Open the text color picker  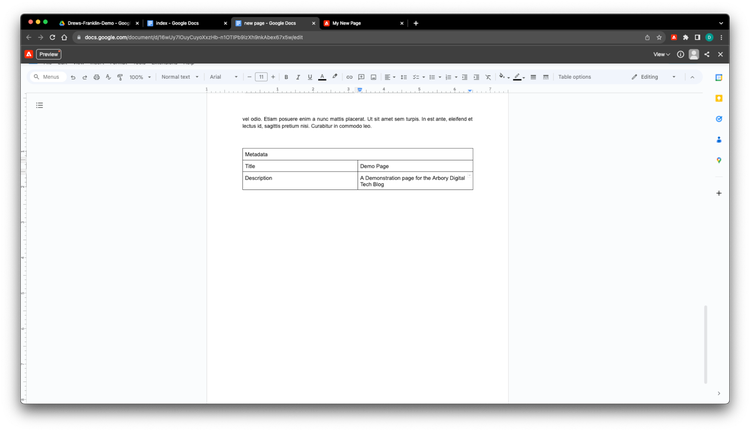point(322,77)
